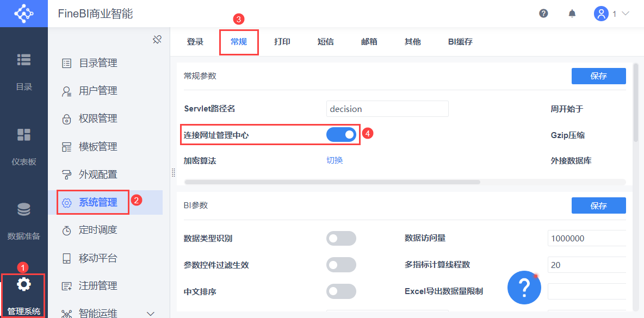The image size is (644, 318).
Task: Click the Servlet路径名 input field
Action: 387,109
